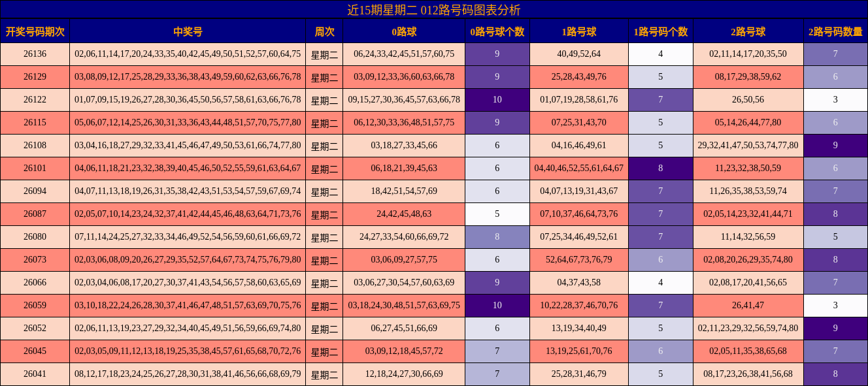
Task: Click winning numbers starting 02,06,11,14,17,20,24
Action: 188,54
